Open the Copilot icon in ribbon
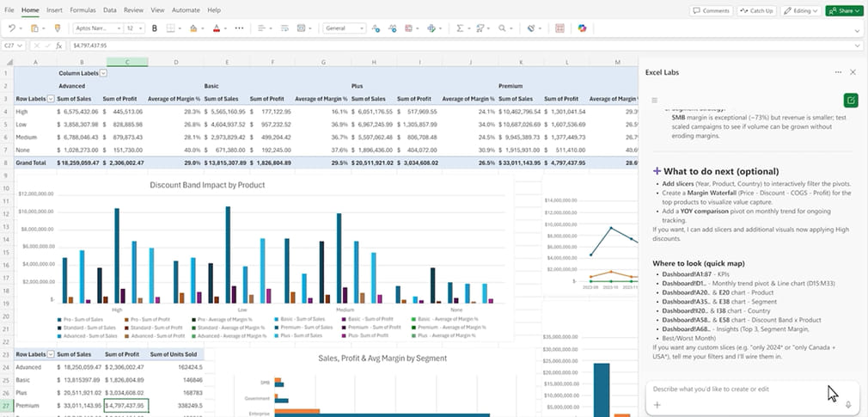Viewport: 868px width, 417px height. (582, 28)
